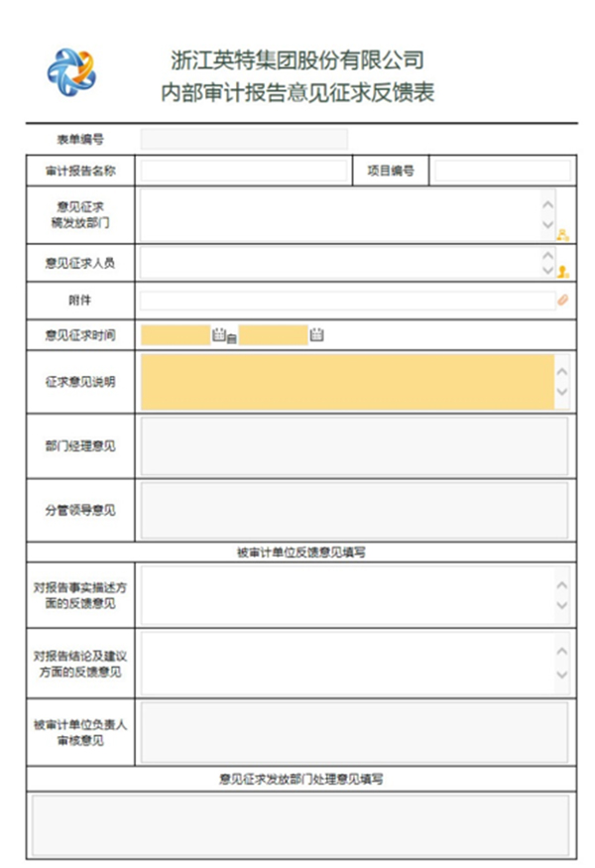Click the up arrow in 意见征求稿发放部门 field
The width and height of the screenshot is (595, 868).
point(548,204)
